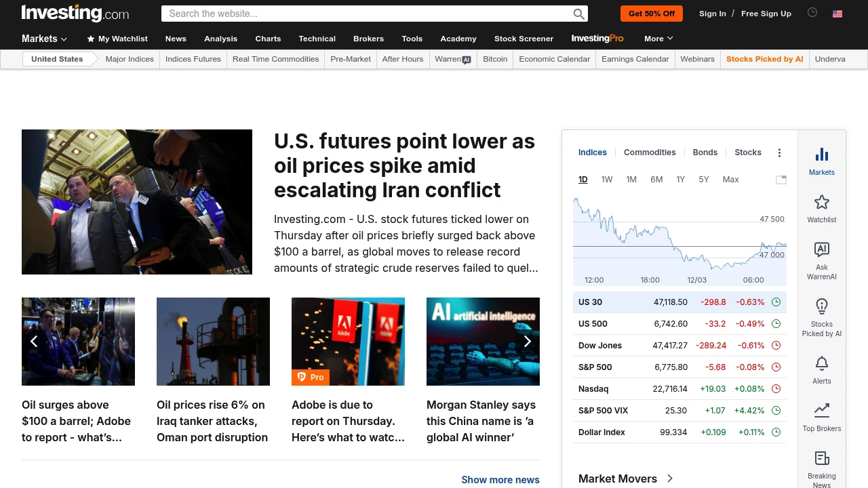Click clock icon on S&P 500 row
This screenshot has height=488, width=868.
(776, 367)
